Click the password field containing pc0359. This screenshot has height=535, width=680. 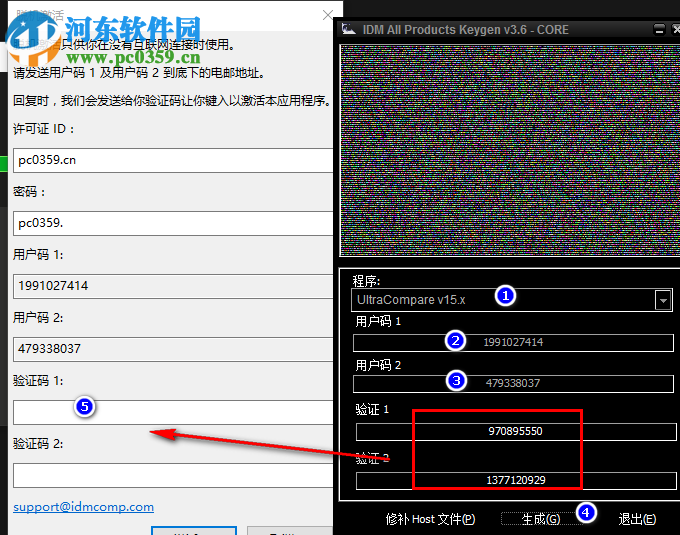click(x=173, y=223)
